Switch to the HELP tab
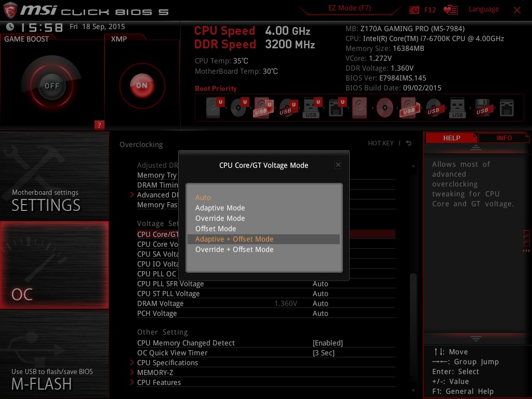This screenshot has width=532, height=399. click(451, 138)
